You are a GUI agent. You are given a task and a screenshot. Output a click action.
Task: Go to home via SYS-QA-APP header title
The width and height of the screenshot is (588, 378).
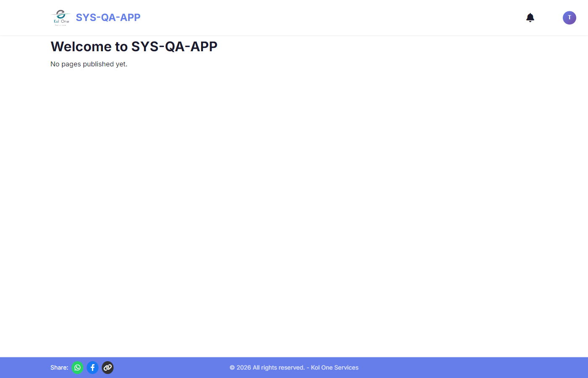tap(108, 17)
